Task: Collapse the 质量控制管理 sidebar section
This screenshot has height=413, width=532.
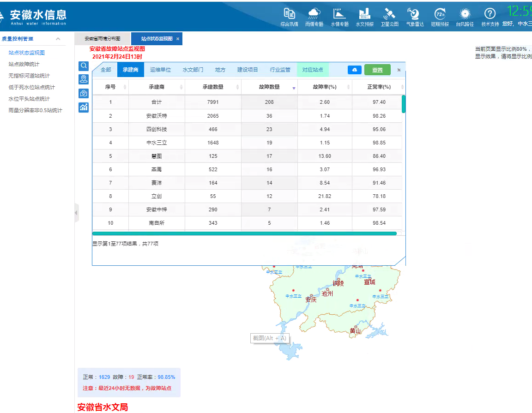Action: (x=58, y=39)
